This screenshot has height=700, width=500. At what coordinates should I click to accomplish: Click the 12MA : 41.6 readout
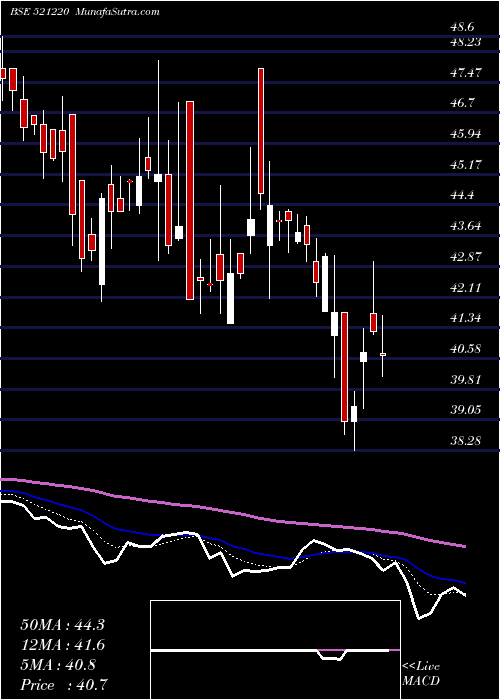click(62, 645)
